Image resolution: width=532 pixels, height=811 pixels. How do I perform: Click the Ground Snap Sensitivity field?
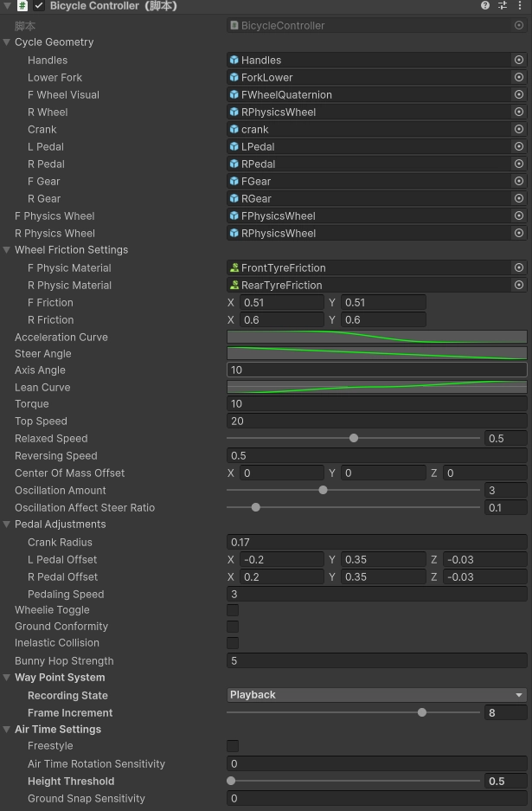(x=377, y=798)
